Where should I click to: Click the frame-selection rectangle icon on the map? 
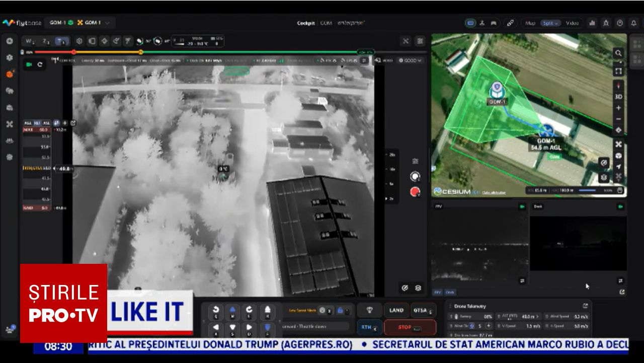click(x=618, y=71)
